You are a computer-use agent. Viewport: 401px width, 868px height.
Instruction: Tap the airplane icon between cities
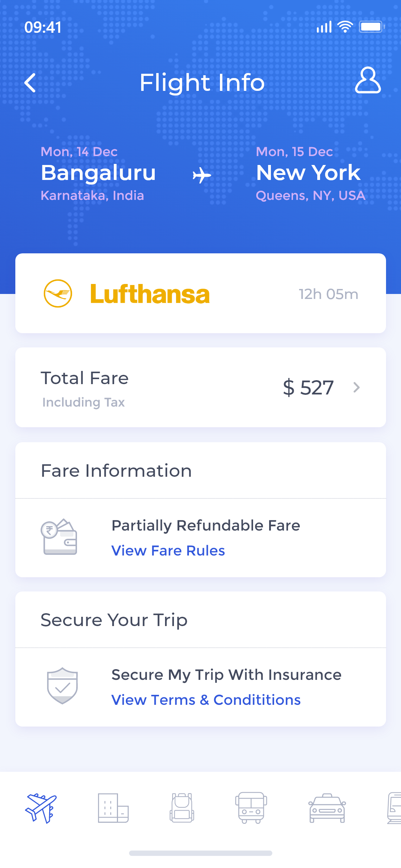(x=202, y=175)
